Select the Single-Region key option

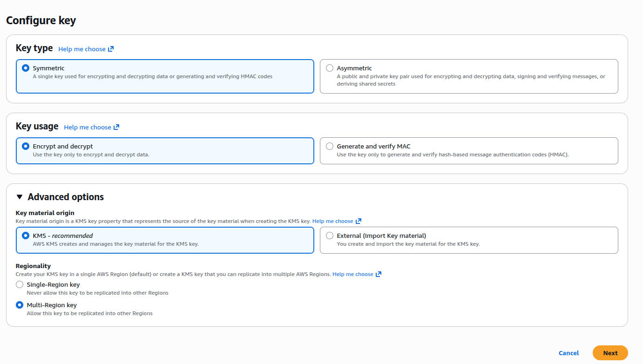coord(19,284)
